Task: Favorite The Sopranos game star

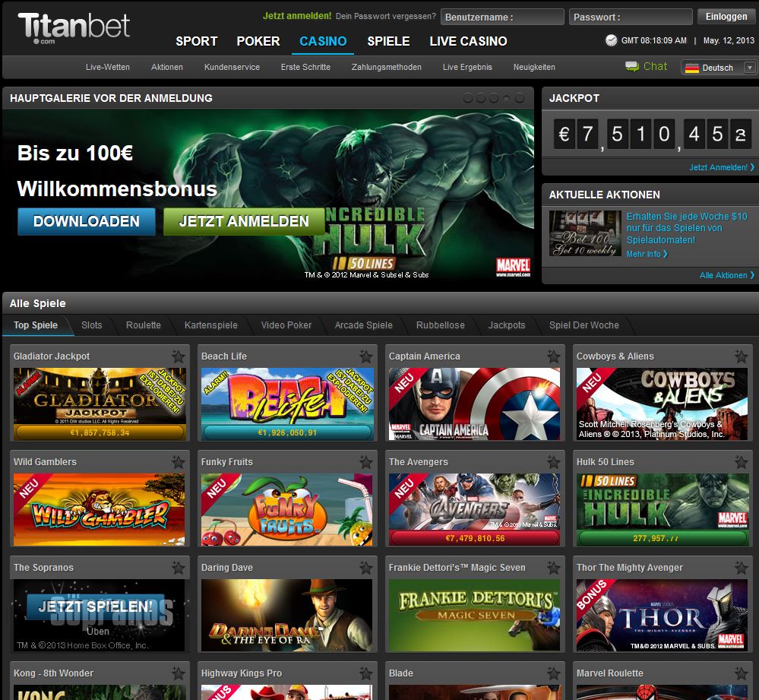Action: click(178, 567)
